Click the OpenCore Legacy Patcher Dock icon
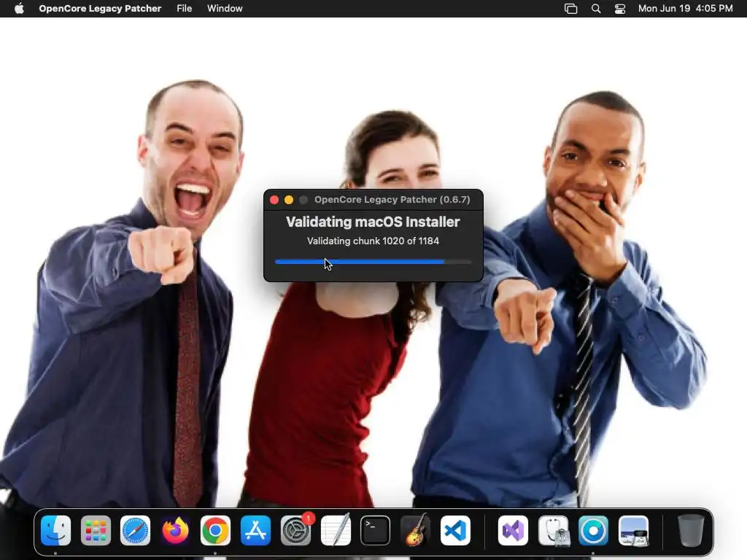The image size is (747, 560). [593, 531]
